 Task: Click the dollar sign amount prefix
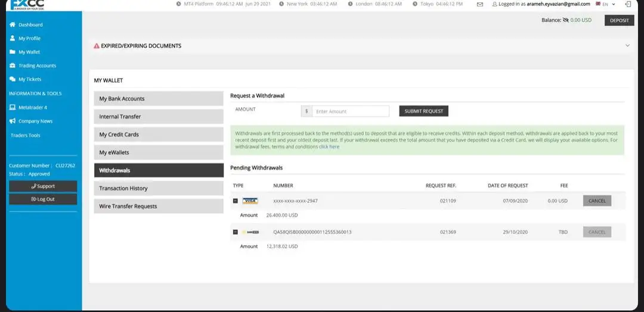pyautogui.click(x=306, y=111)
